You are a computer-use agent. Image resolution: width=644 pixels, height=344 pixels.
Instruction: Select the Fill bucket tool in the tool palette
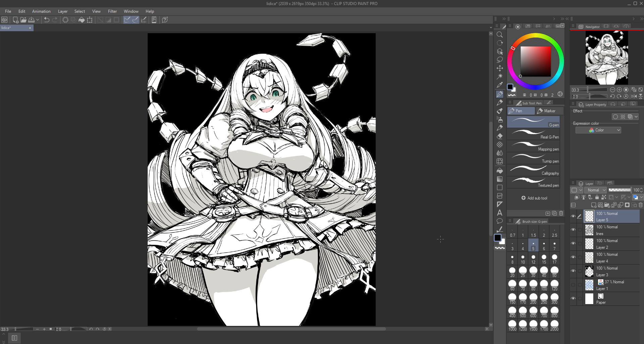(500, 171)
